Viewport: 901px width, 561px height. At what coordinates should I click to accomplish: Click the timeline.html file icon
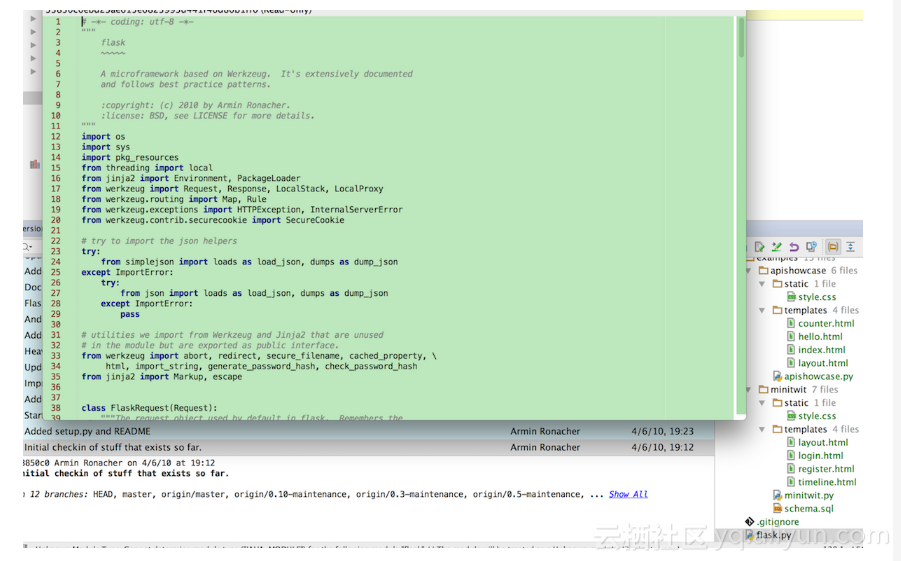point(791,482)
